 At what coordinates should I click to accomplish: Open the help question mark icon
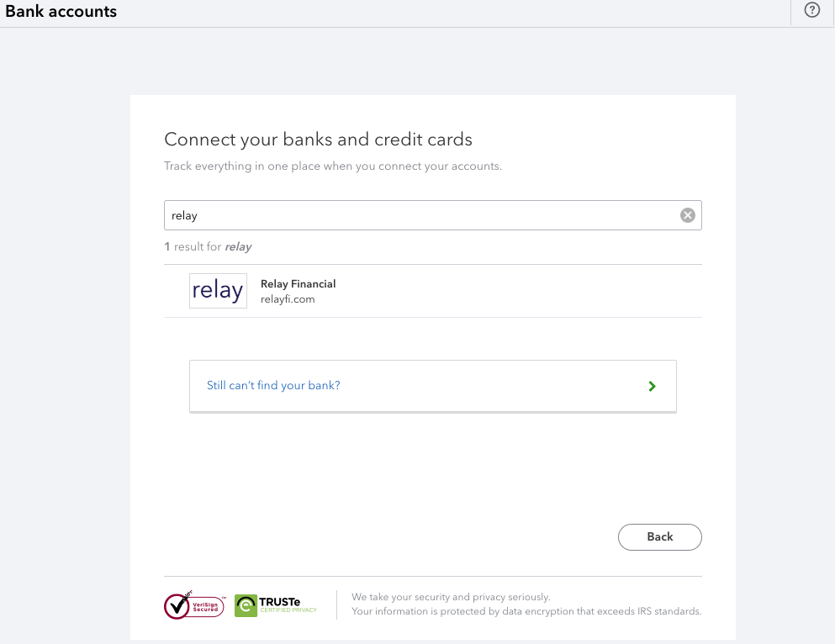coord(811,10)
